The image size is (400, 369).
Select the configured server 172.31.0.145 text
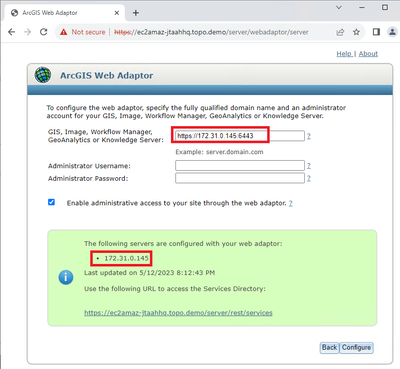126,258
